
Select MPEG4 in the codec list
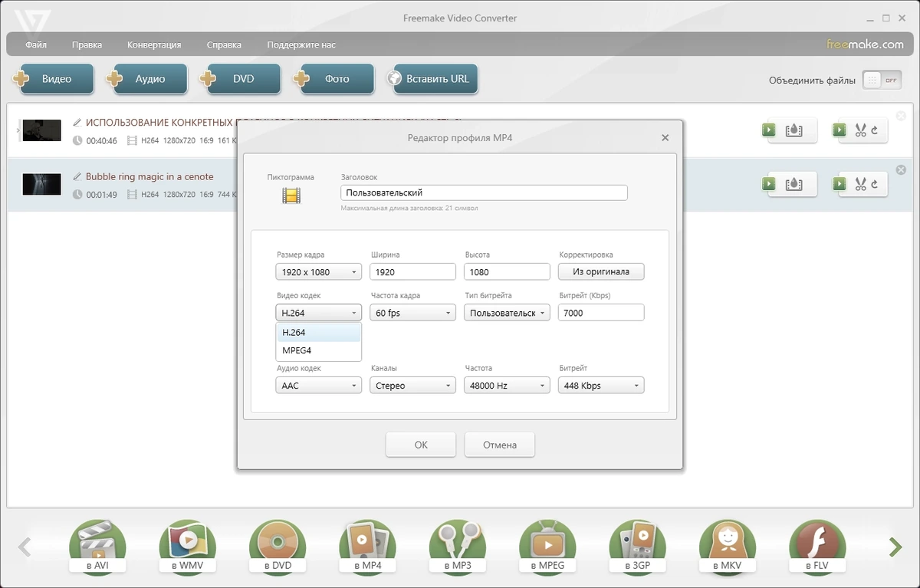click(x=318, y=350)
